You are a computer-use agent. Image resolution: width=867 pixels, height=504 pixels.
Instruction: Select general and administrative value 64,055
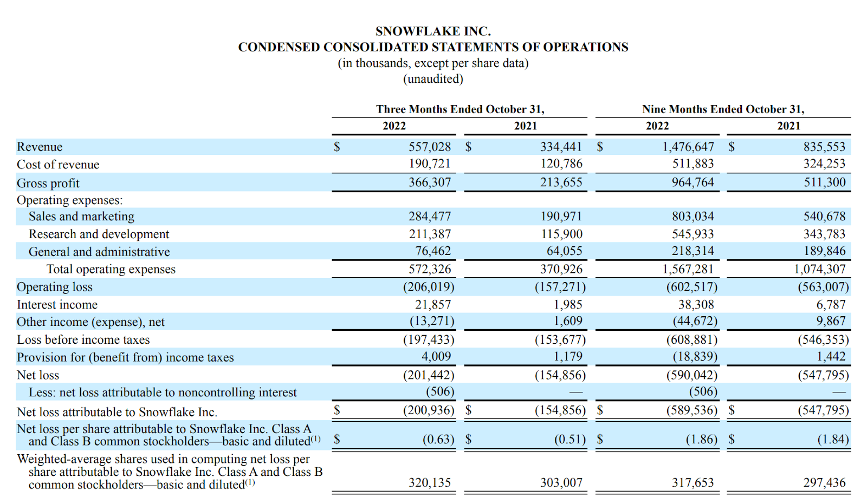click(x=564, y=251)
